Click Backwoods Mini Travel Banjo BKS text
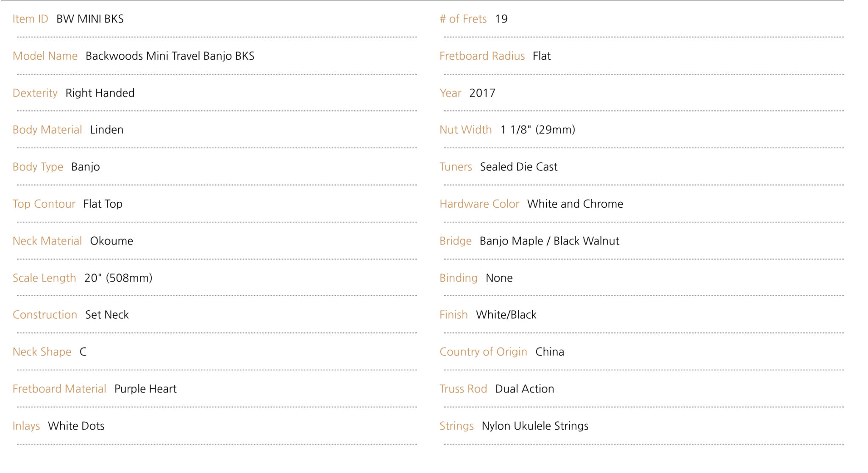868x473 pixels. (x=170, y=56)
